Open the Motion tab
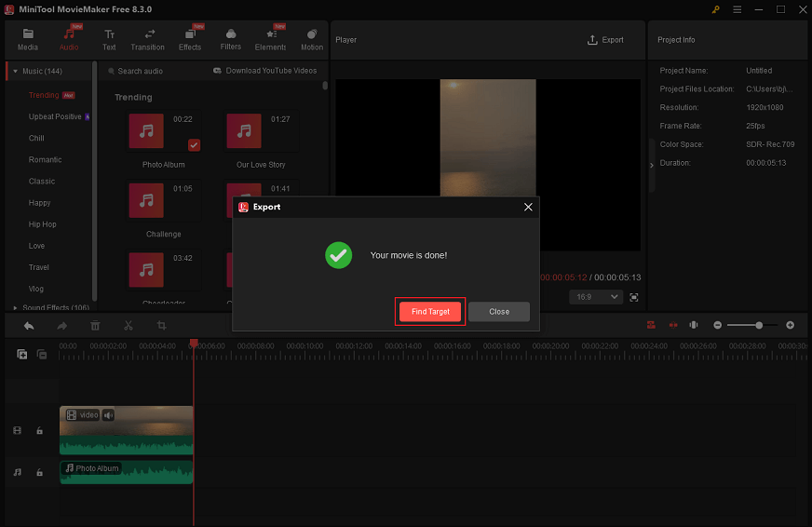 (x=312, y=40)
